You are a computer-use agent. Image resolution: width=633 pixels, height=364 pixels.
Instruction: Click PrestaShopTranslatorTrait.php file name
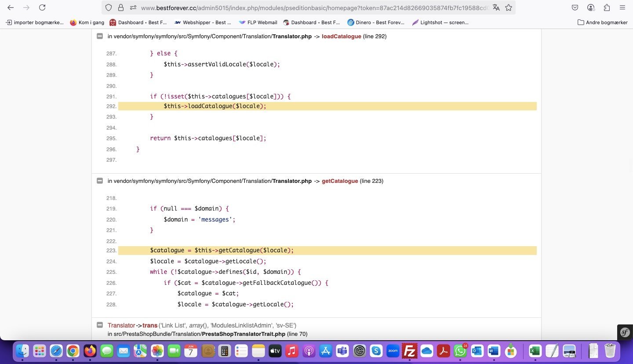(x=244, y=334)
